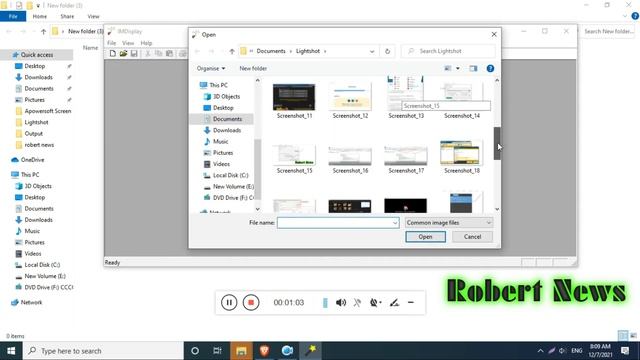640x360 pixels.
Task: Select Screenshot_16 thumbnail
Action: click(350, 155)
